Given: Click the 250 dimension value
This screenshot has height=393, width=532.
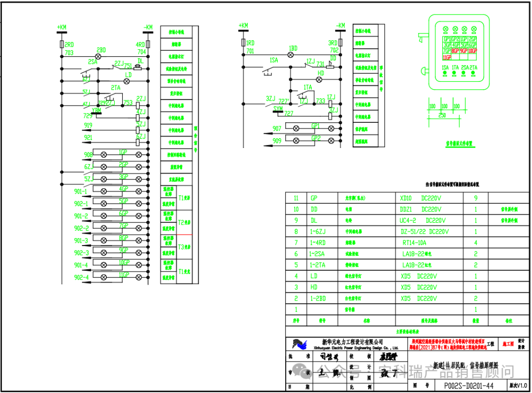Looking at the screenshot, I should click(442, 115).
